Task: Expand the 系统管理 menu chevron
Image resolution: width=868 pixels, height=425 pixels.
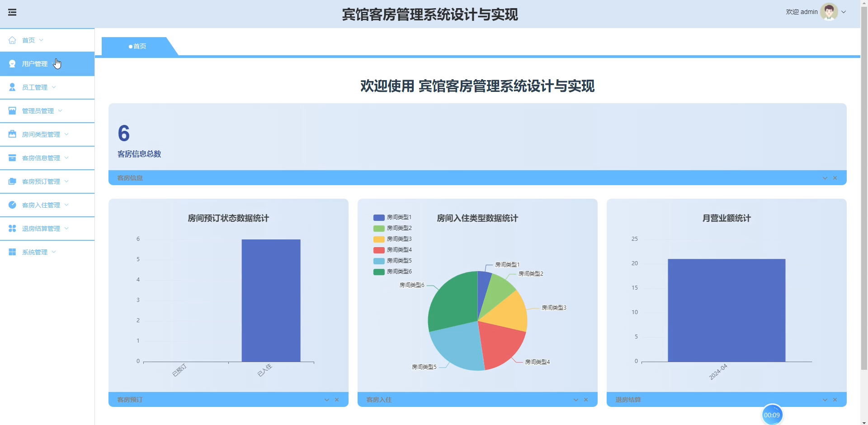Action: [54, 252]
